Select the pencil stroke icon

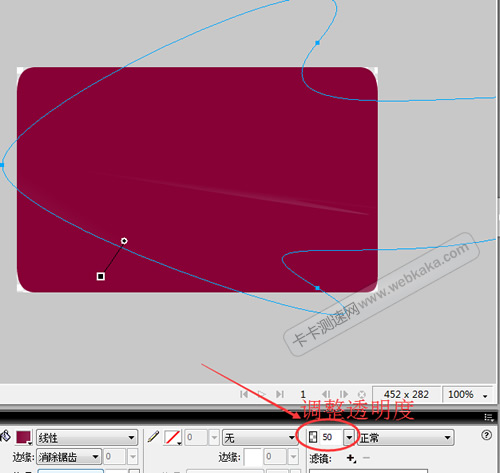(153, 437)
